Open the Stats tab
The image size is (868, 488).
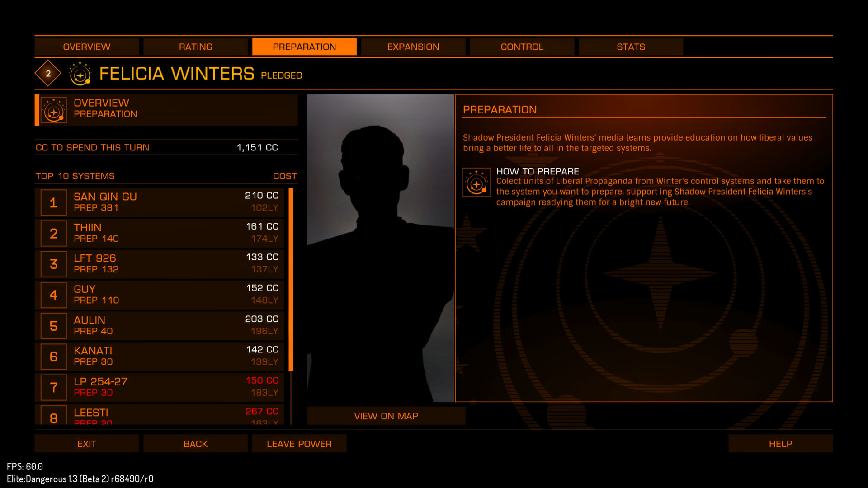pyautogui.click(x=631, y=47)
